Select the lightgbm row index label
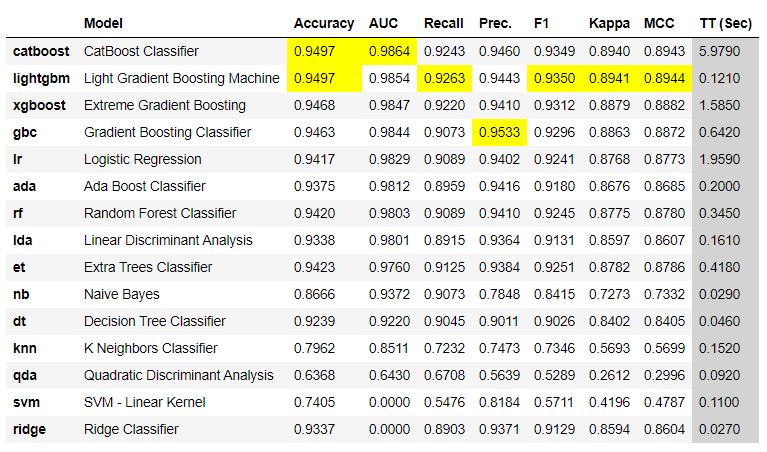The image size is (767, 452). point(39,78)
